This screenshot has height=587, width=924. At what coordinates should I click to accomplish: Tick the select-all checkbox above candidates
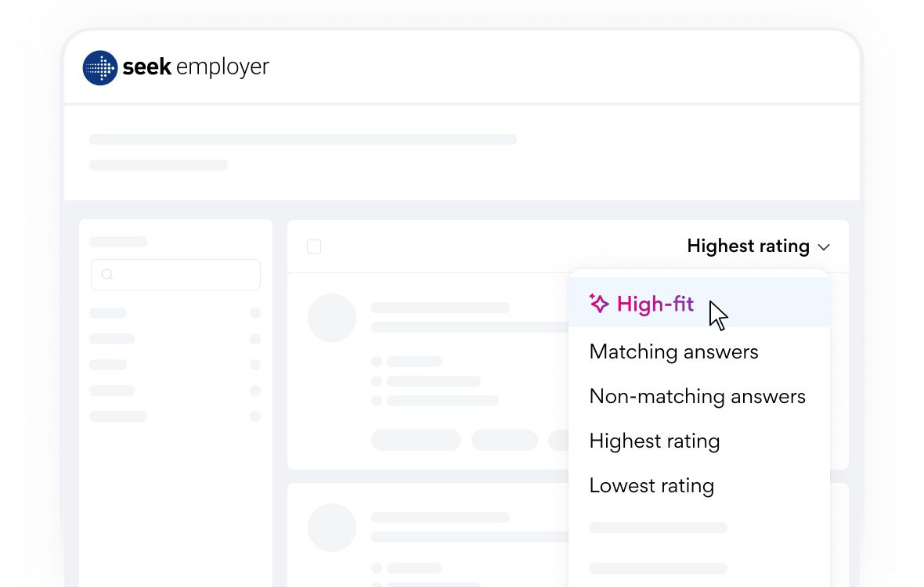[314, 247]
